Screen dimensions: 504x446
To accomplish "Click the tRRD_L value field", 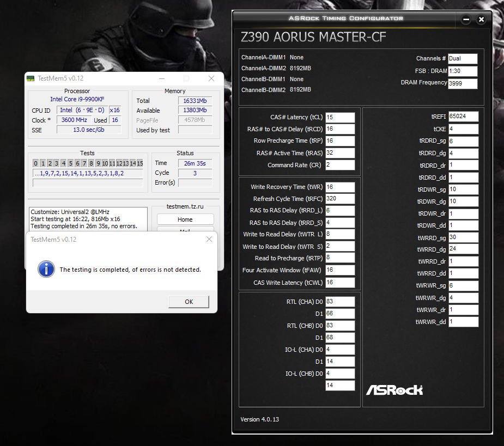I will pos(340,210).
